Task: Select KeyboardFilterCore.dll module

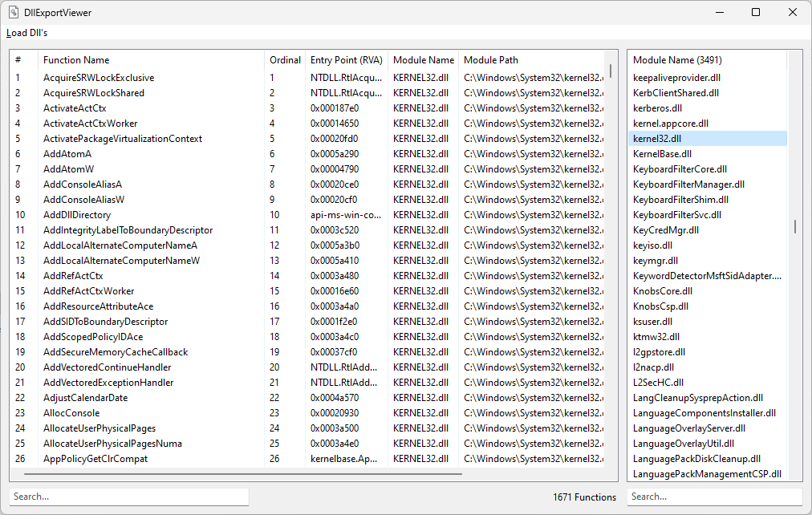Action: click(708, 169)
